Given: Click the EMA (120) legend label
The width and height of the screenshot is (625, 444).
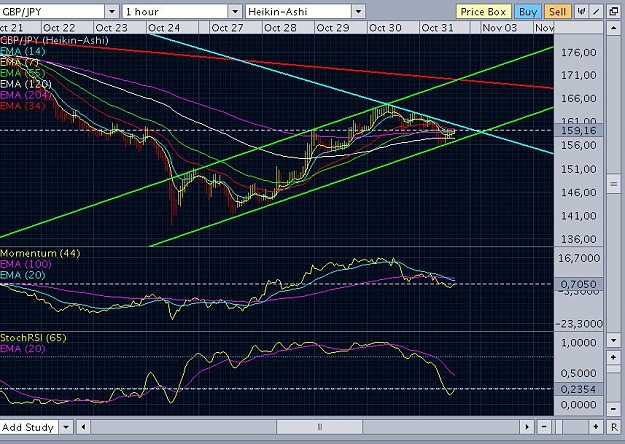Looking at the screenshot, I should pyautogui.click(x=26, y=84).
